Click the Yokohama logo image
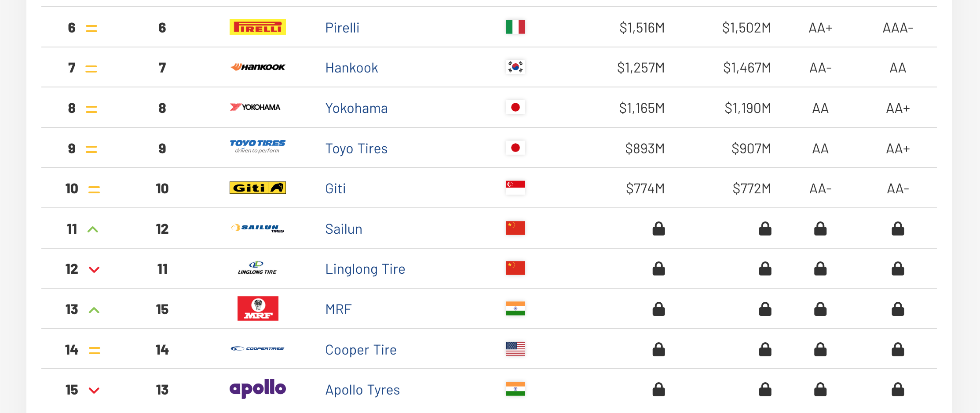This screenshot has height=413, width=980. click(x=255, y=107)
